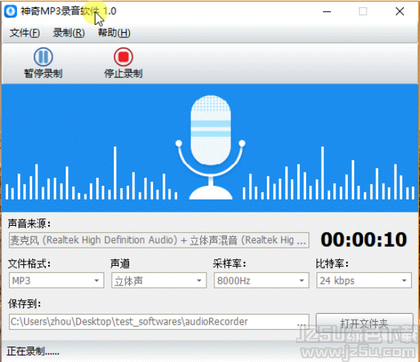Click the app logo in the title bar
The height and width of the screenshot is (362, 420).
tap(11, 11)
